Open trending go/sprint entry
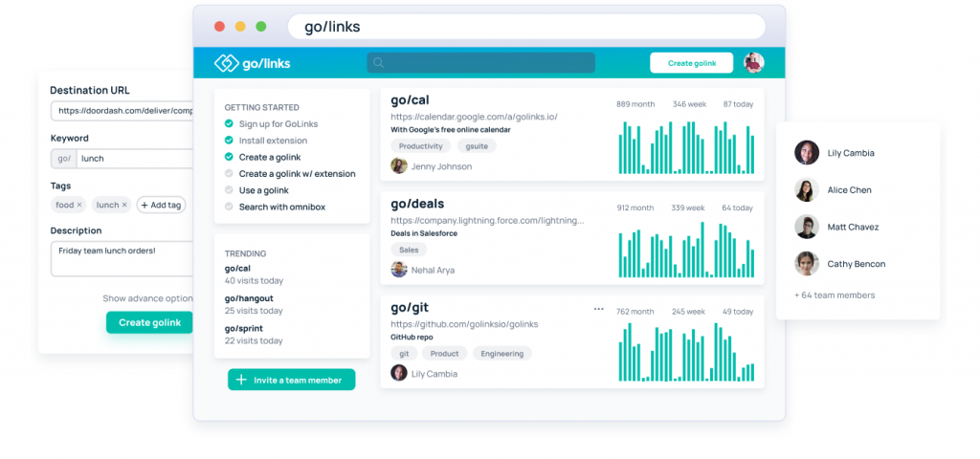980x459 pixels. click(x=244, y=329)
